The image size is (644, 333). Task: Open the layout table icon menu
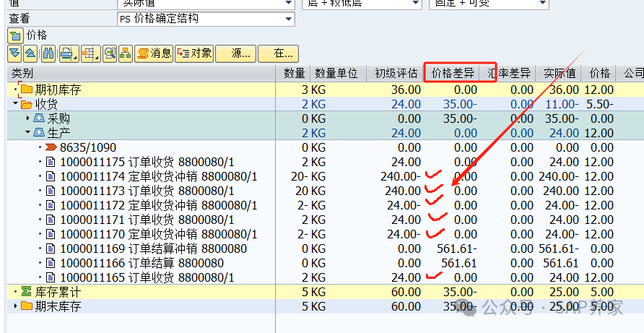pos(90,53)
